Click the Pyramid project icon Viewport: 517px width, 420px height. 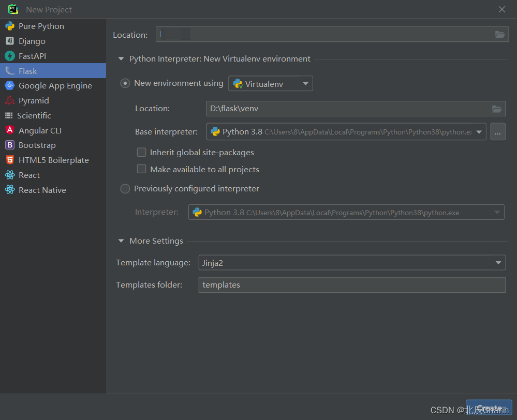[x=10, y=100]
